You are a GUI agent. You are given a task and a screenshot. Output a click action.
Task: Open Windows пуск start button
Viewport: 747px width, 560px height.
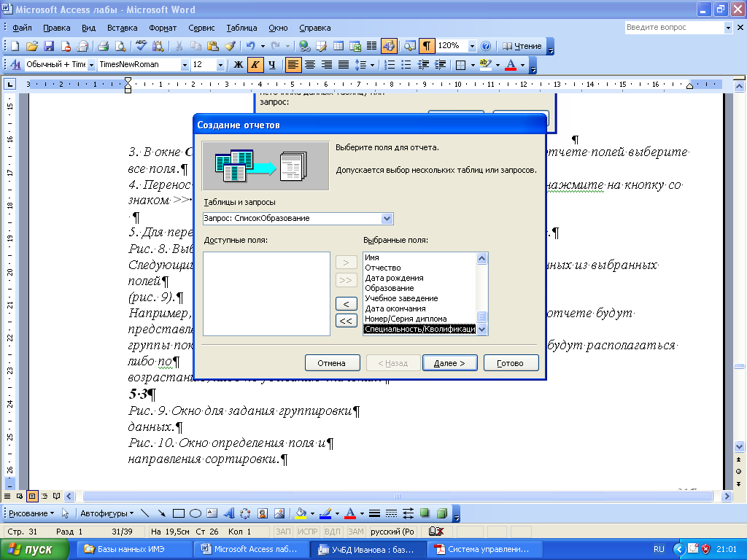click(x=34, y=549)
